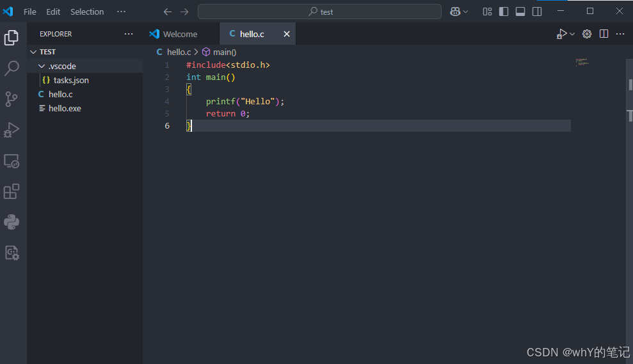Open the Customize Layout icon
The width and height of the screenshot is (633, 364).
487,12
